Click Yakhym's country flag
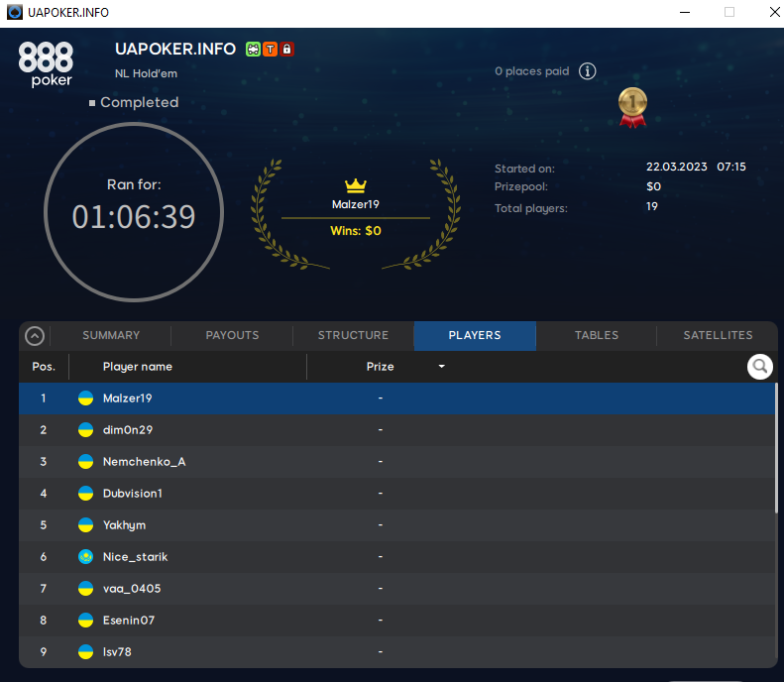This screenshot has height=682, width=784. 85,525
